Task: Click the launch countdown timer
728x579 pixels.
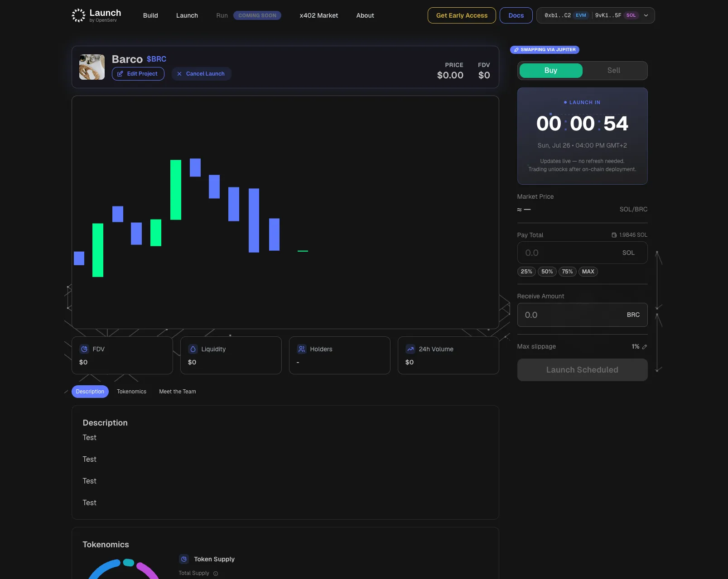Action: (x=582, y=124)
